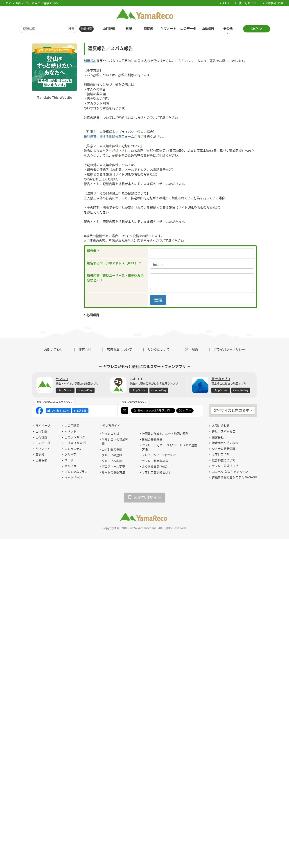This screenshot has width=289, height=868.
Task: Submit the form with 送信 button
Action: click(x=158, y=300)
